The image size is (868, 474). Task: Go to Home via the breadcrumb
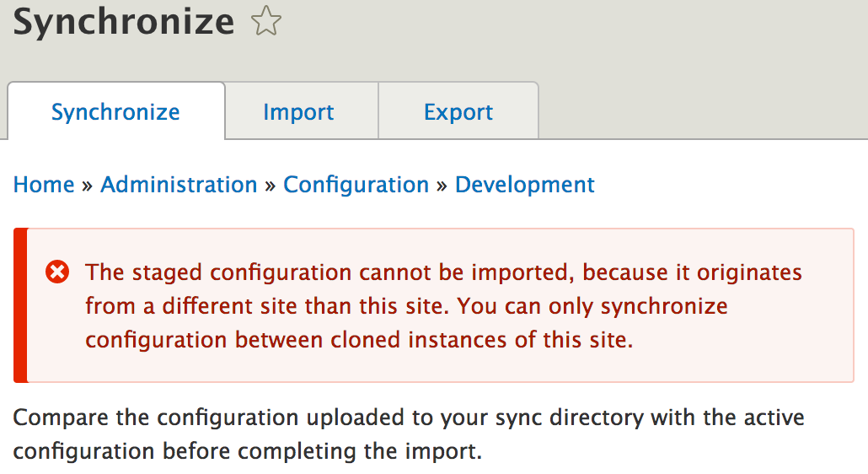44,185
